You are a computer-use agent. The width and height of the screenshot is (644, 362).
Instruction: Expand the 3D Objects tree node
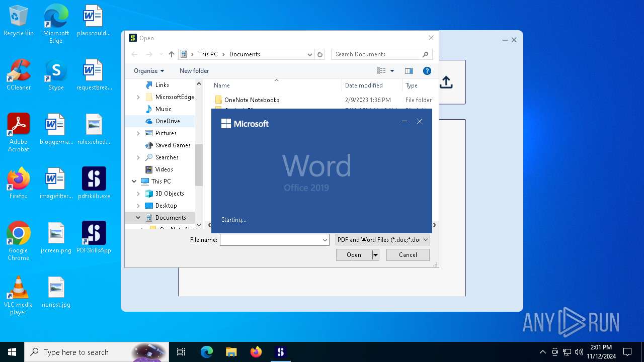tap(138, 194)
